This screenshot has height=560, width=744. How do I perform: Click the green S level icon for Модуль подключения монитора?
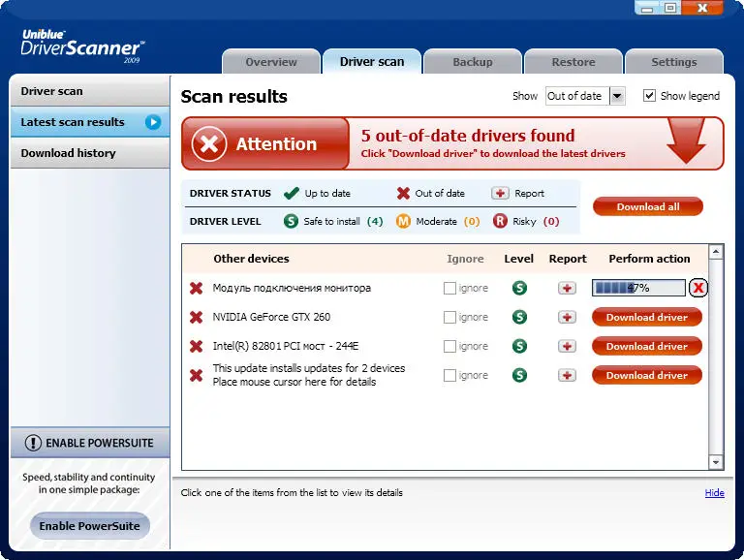pos(519,288)
